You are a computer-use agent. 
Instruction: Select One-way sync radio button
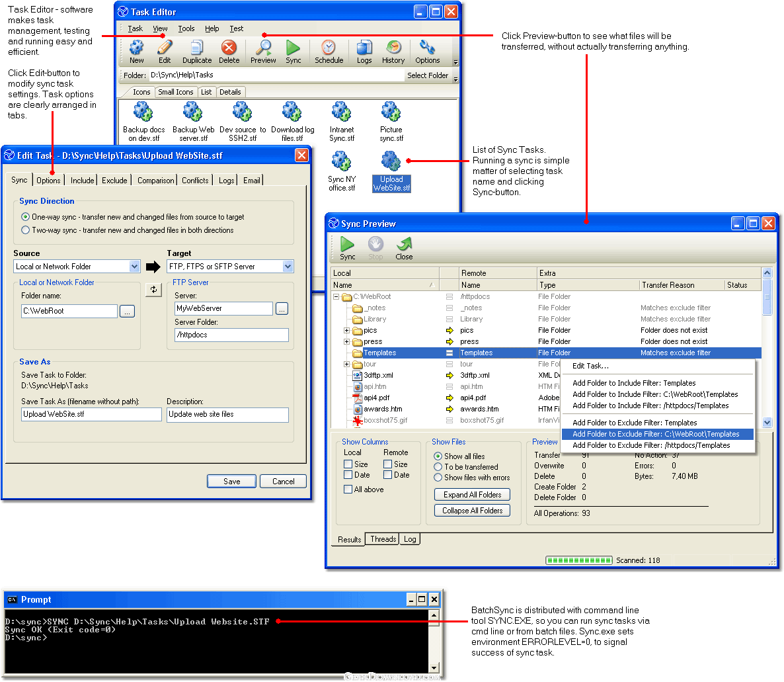(x=26, y=217)
